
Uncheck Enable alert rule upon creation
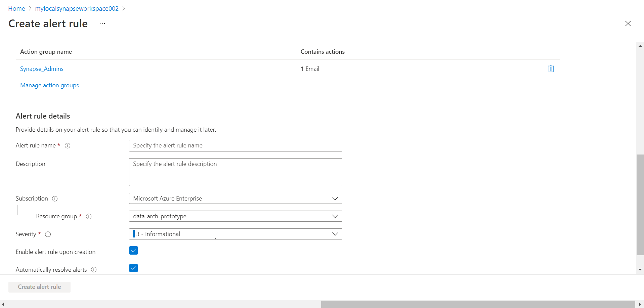point(133,251)
